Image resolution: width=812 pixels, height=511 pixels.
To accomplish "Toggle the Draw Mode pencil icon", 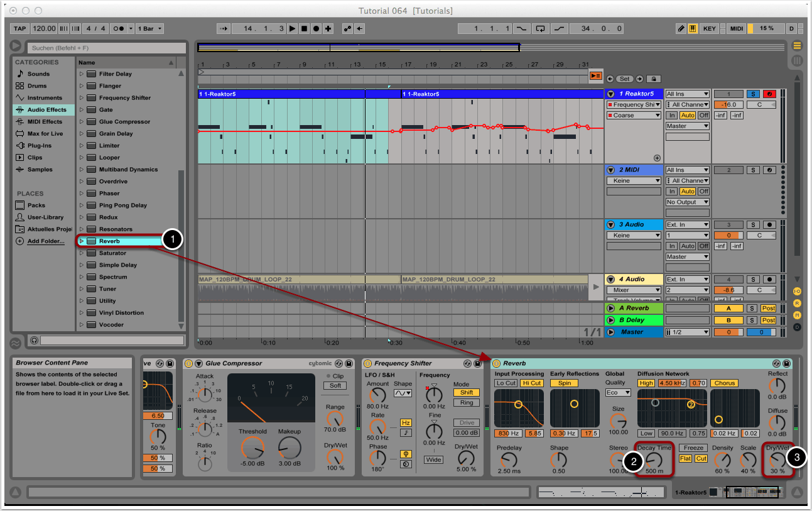I will (681, 28).
